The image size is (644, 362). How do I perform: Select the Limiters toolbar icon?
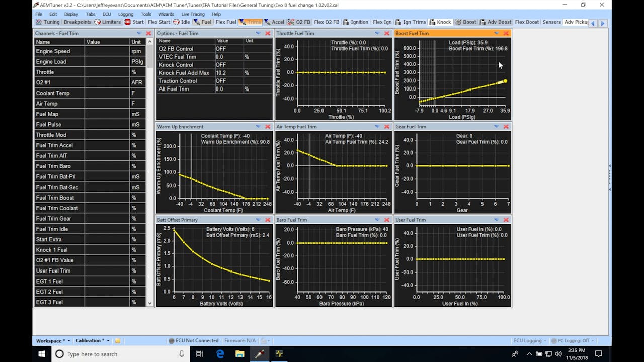tap(108, 22)
